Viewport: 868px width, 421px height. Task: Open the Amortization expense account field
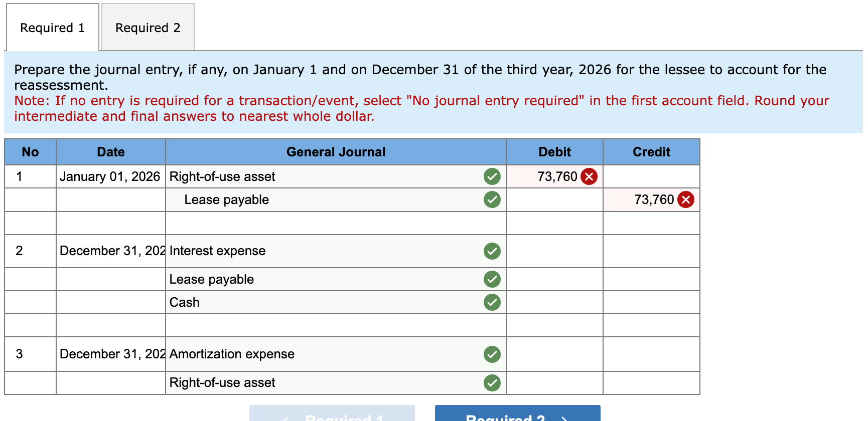(x=336, y=354)
